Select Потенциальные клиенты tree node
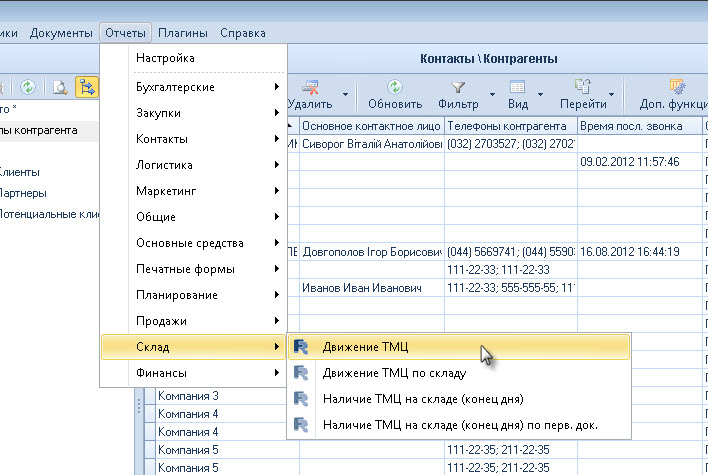The image size is (708, 475). (x=49, y=214)
